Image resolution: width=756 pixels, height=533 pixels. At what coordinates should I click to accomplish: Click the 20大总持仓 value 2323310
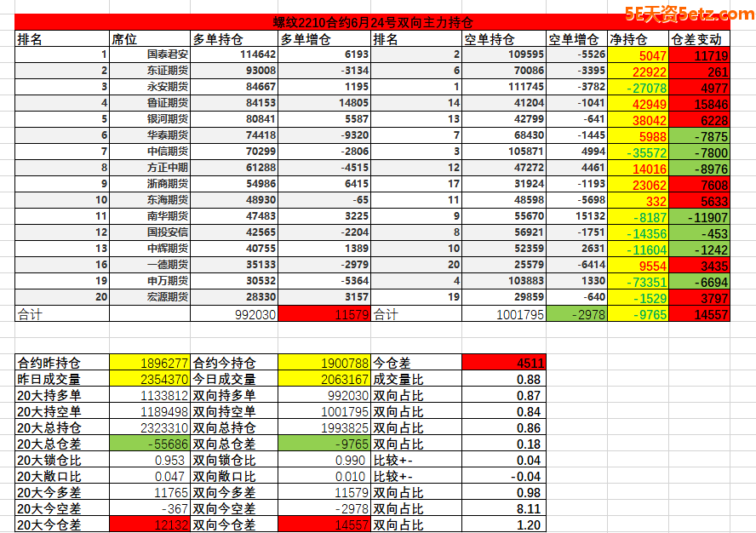tap(150, 427)
